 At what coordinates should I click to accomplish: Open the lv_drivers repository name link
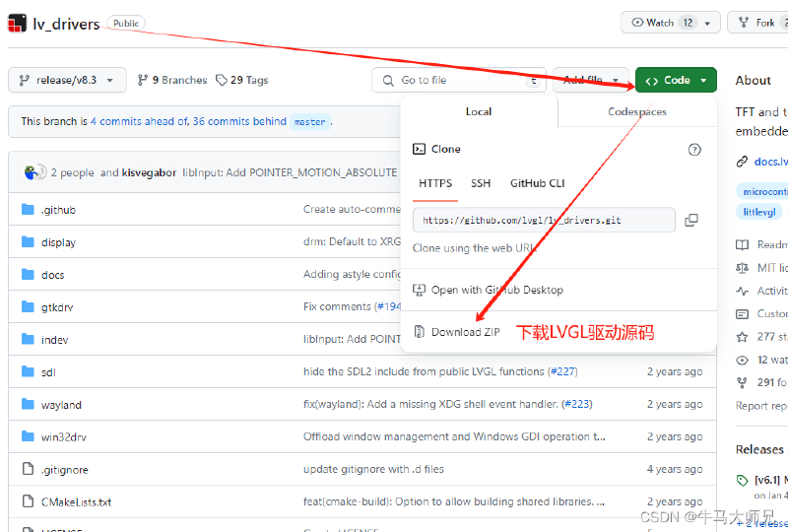tap(66, 24)
